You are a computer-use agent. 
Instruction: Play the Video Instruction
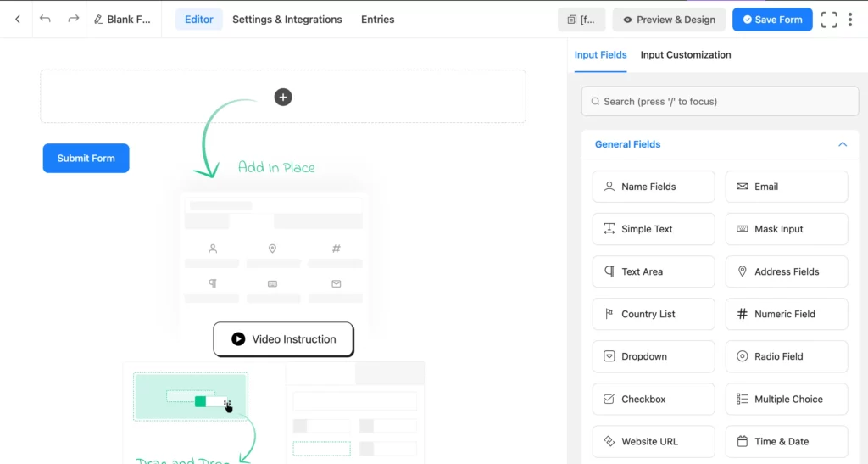click(283, 339)
